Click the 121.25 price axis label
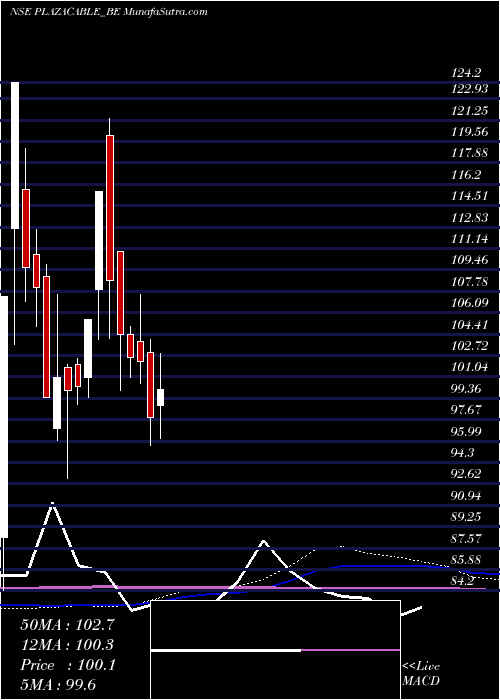Screen dimensions: 500x700 (x=469, y=110)
